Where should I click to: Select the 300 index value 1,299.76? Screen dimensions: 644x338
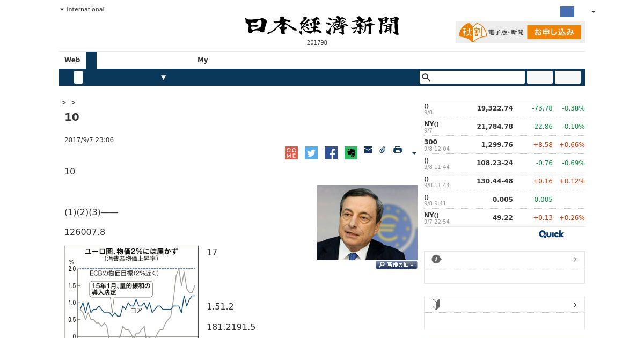click(497, 145)
